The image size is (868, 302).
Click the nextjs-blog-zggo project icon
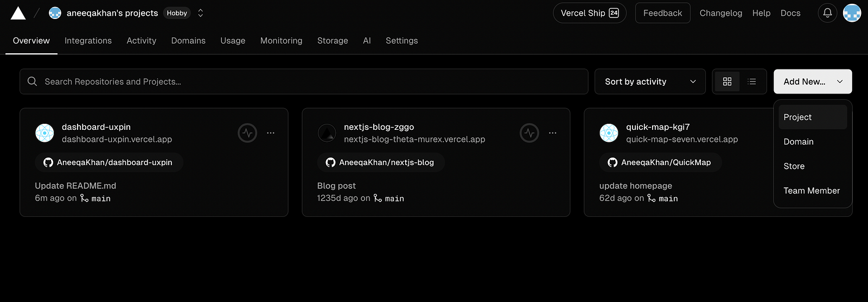[327, 133]
